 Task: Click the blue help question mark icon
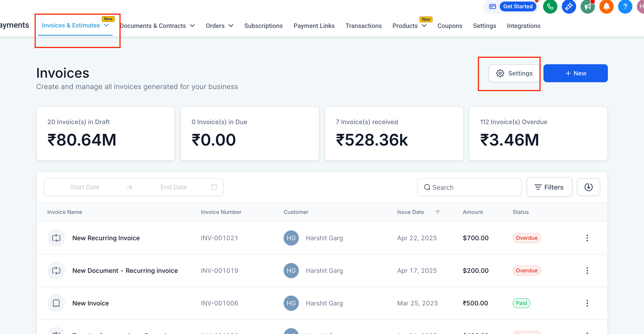tap(625, 6)
